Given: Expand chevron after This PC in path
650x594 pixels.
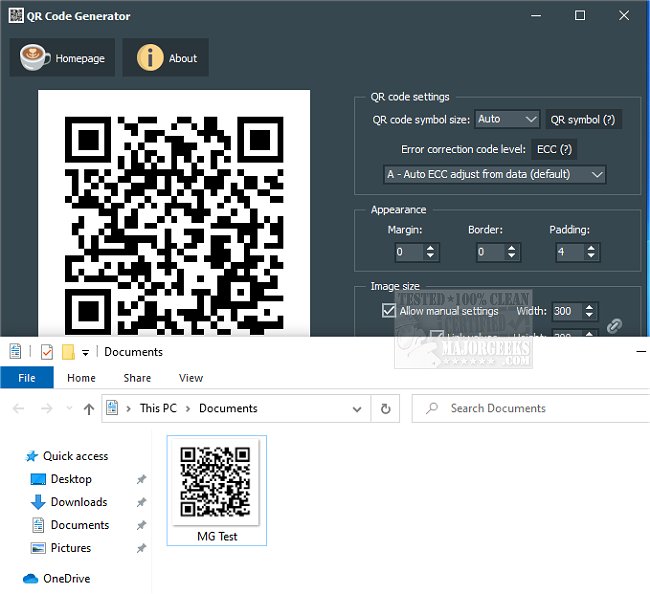Looking at the screenshot, I should pos(188,409).
